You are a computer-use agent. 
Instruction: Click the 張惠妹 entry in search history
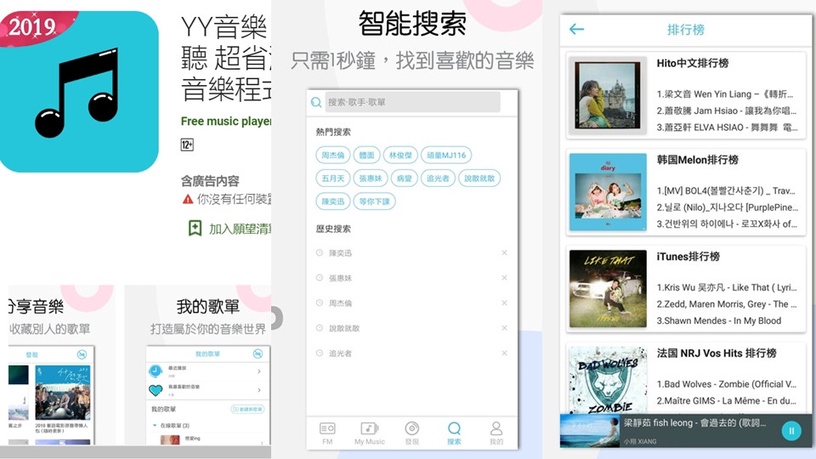(340, 278)
